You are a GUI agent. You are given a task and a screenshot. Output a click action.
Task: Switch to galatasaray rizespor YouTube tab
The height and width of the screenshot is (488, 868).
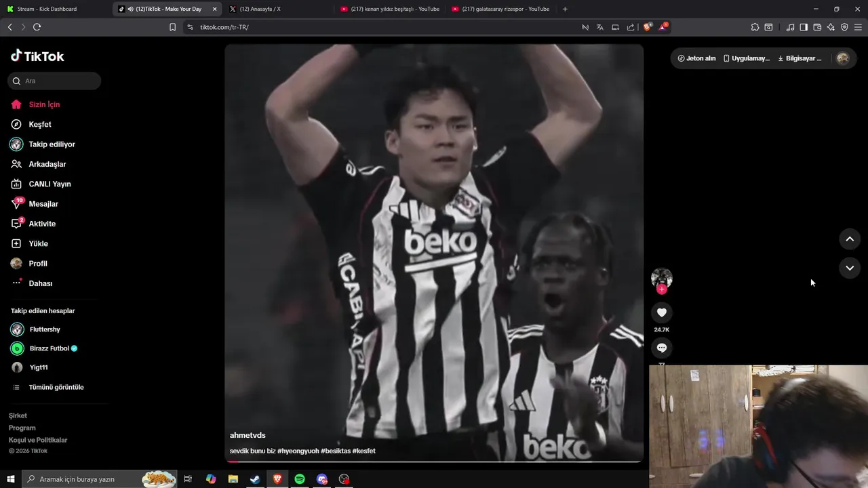point(502,9)
